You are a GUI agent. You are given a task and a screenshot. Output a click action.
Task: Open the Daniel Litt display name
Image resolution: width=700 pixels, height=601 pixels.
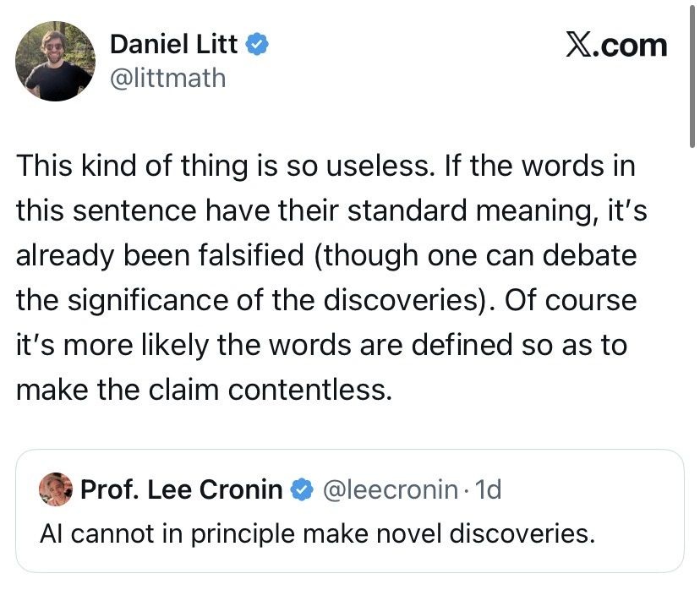tap(174, 44)
